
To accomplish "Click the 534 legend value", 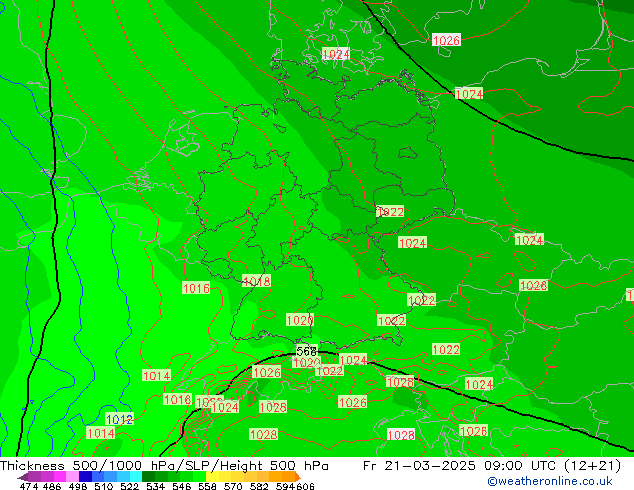I will point(155,486).
